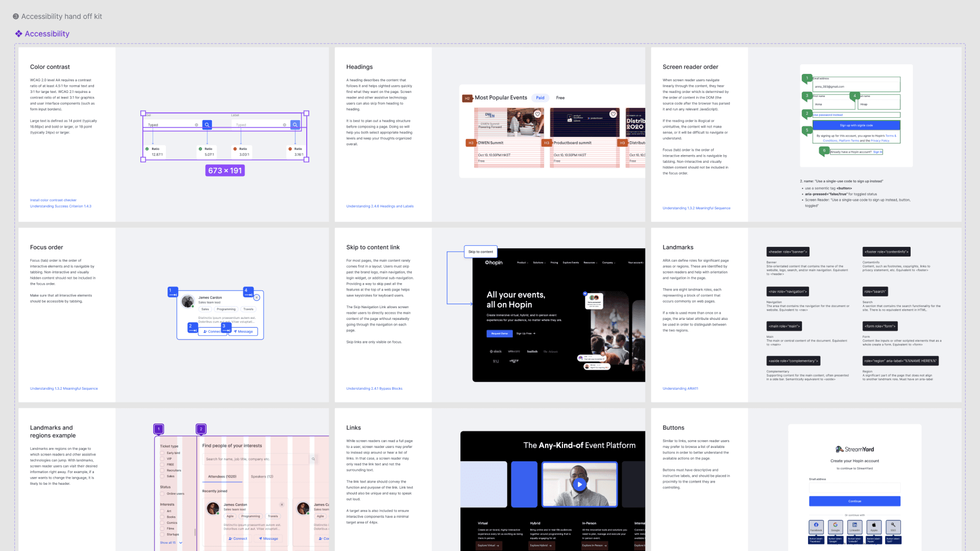Viewport: 980px width, 551px height.
Task: Click the Accessibility component diamond icon
Action: [x=18, y=34]
